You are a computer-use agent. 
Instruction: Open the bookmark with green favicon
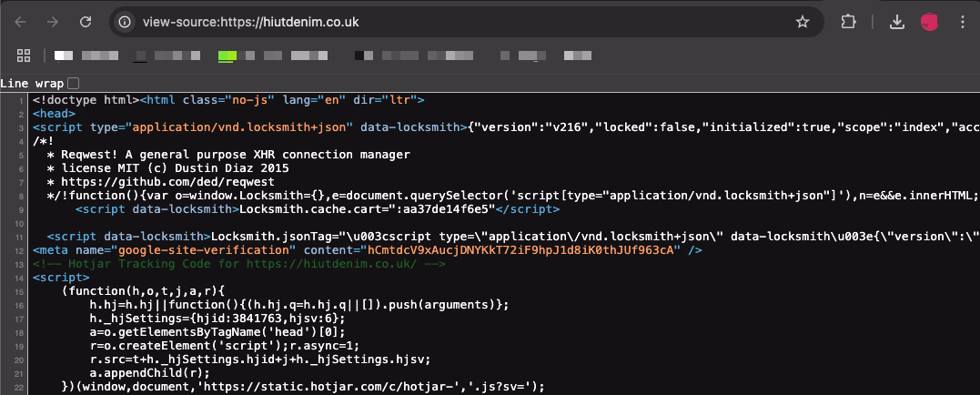point(237,56)
